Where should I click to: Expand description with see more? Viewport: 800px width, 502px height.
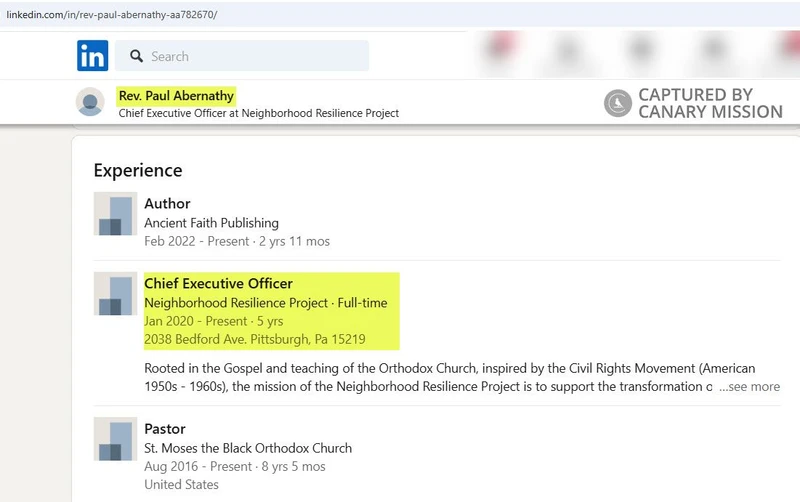coord(749,387)
